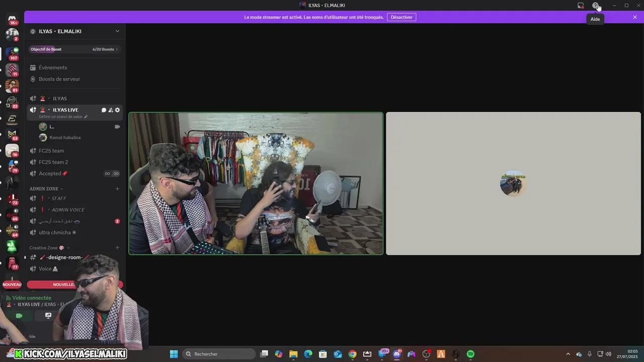Add a channel to Creative Zone
Screen dimensions: 644x362
click(117, 247)
